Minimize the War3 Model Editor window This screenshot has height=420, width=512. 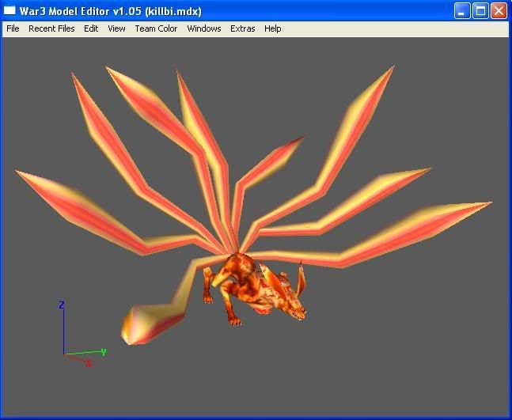click(x=461, y=11)
